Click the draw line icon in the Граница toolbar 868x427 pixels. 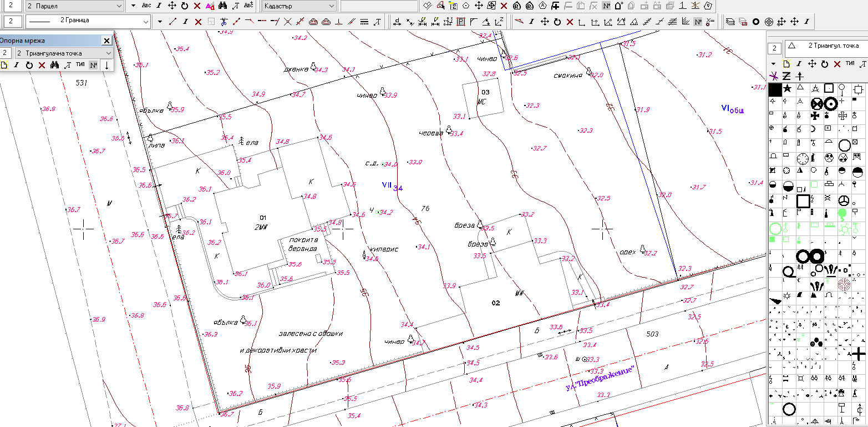[172, 22]
